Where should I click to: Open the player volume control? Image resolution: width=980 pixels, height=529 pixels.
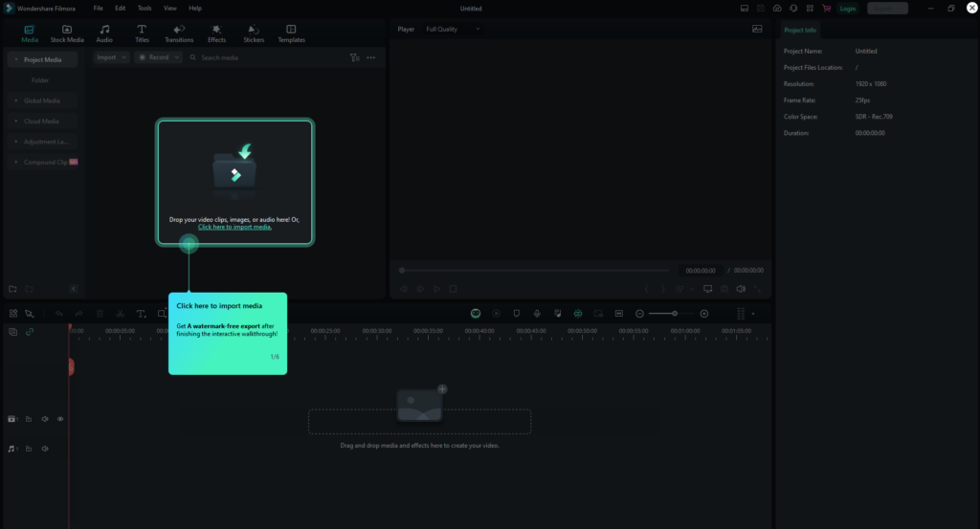point(741,289)
